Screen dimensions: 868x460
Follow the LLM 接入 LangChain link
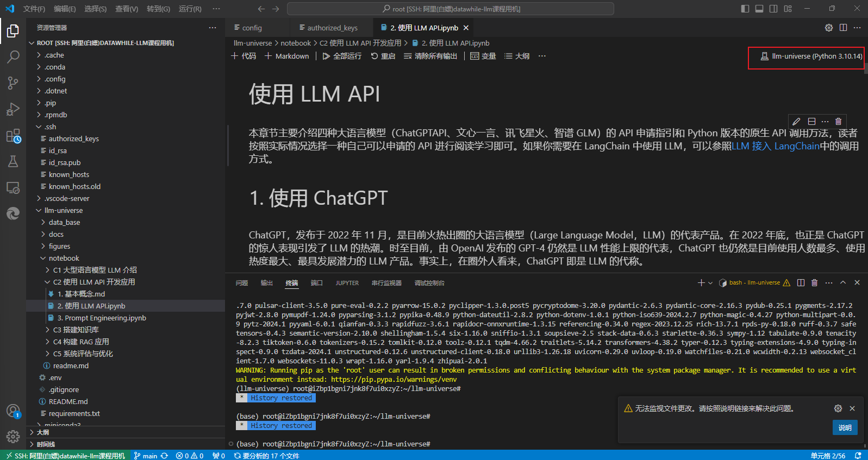[x=775, y=146]
